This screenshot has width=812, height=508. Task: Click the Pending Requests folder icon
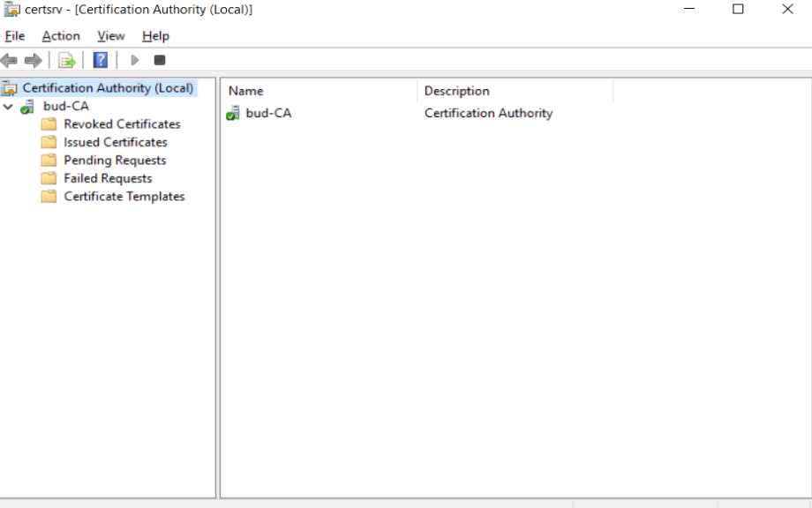49,161
